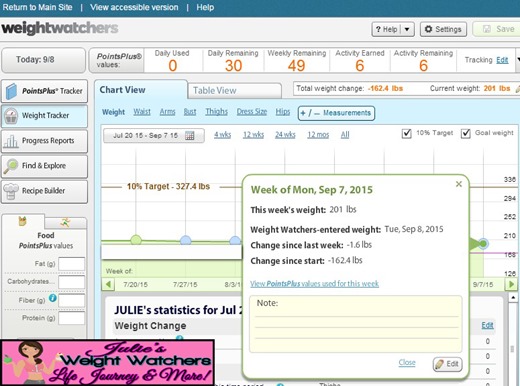Click the weightwatchers logo
This screenshot has width=520, height=386.
[x=60, y=28]
